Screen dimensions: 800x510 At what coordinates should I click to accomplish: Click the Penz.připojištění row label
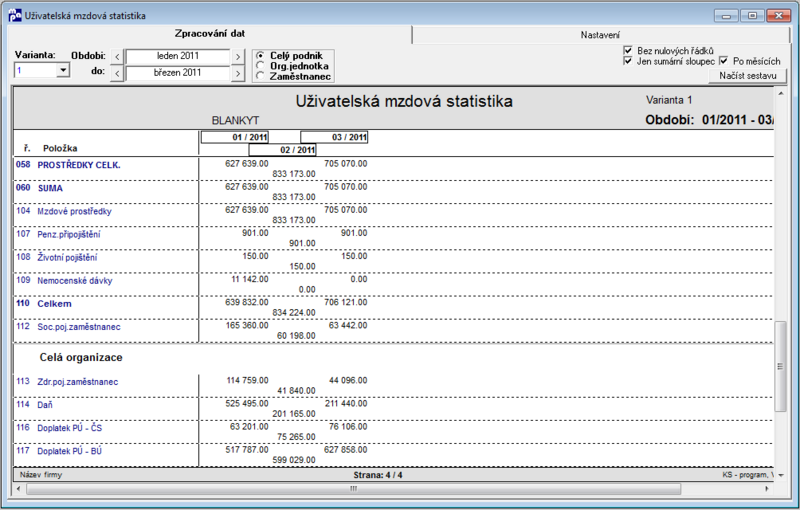pyautogui.click(x=69, y=235)
